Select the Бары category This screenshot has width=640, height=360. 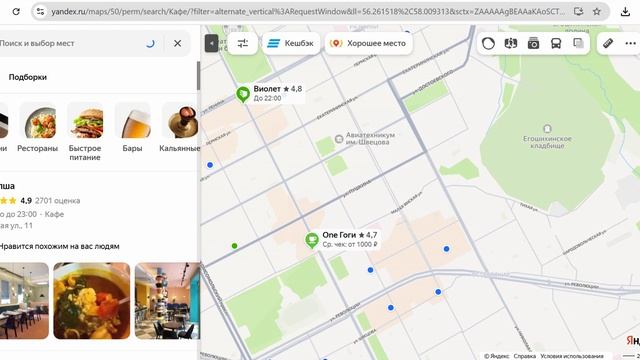click(x=132, y=127)
